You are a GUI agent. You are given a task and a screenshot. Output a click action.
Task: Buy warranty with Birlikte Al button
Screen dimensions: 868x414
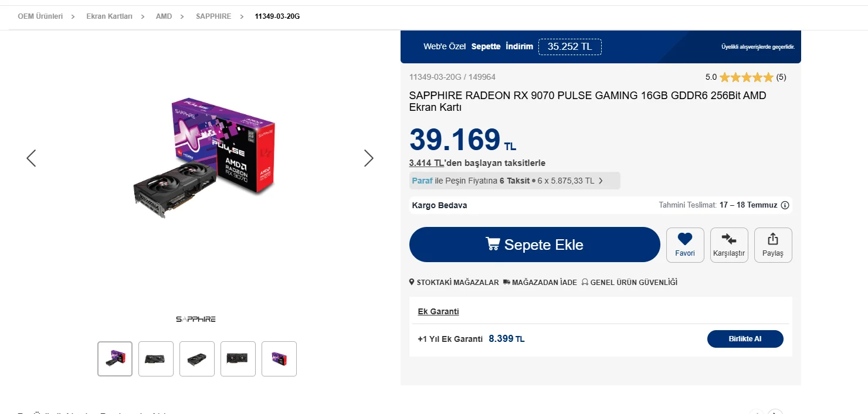745,339
